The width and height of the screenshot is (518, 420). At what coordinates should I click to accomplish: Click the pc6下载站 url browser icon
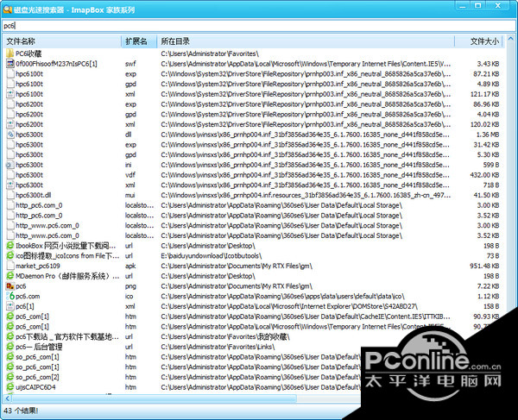click(10, 336)
